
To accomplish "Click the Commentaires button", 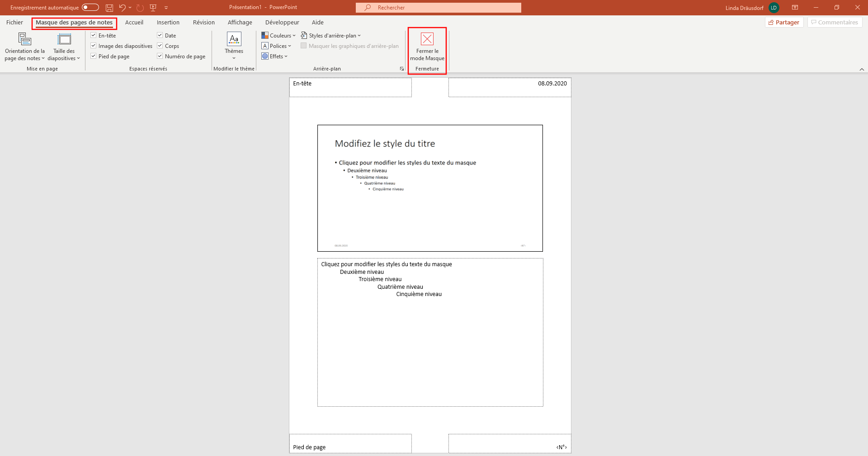I will pyautogui.click(x=835, y=22).
